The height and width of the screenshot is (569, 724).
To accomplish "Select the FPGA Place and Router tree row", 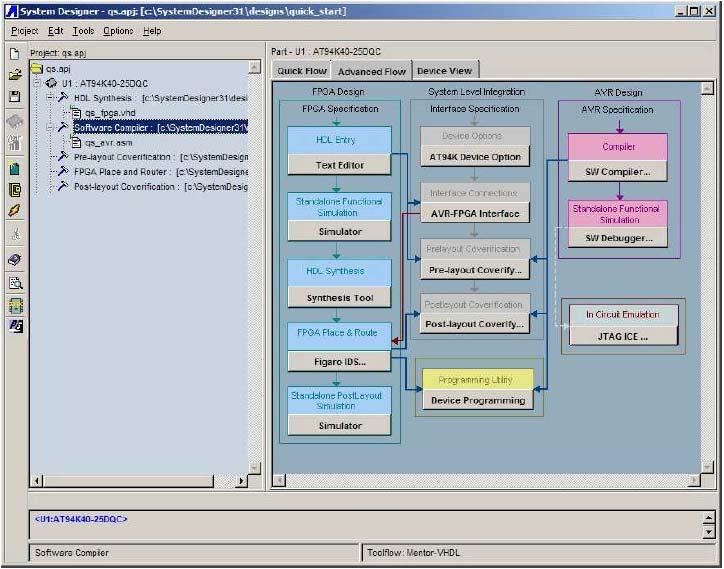I will point(160,171).
